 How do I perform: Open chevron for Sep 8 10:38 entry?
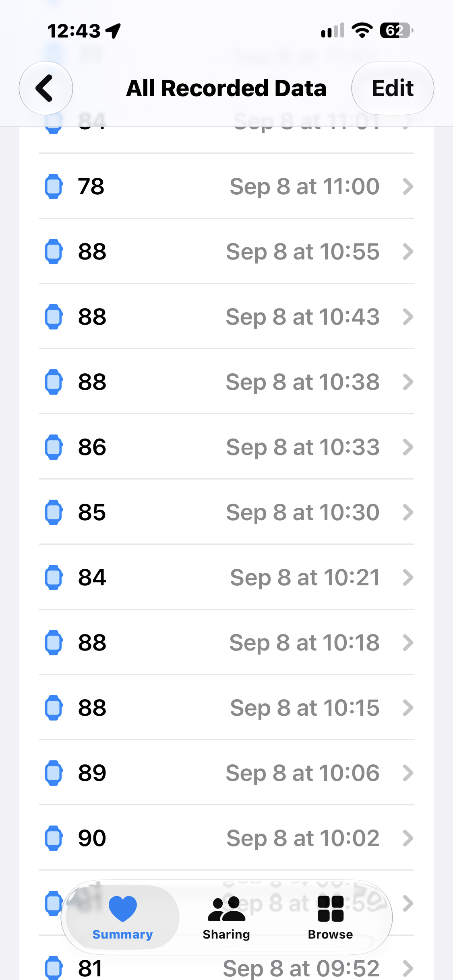click(408, 382)
